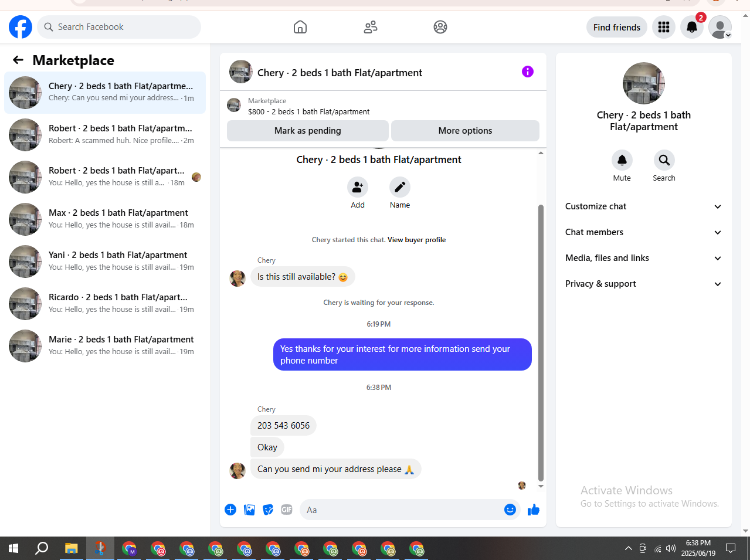Click the Search Facebook field
The height and width of the screenshot is (560, 750).
click(119, 27)
